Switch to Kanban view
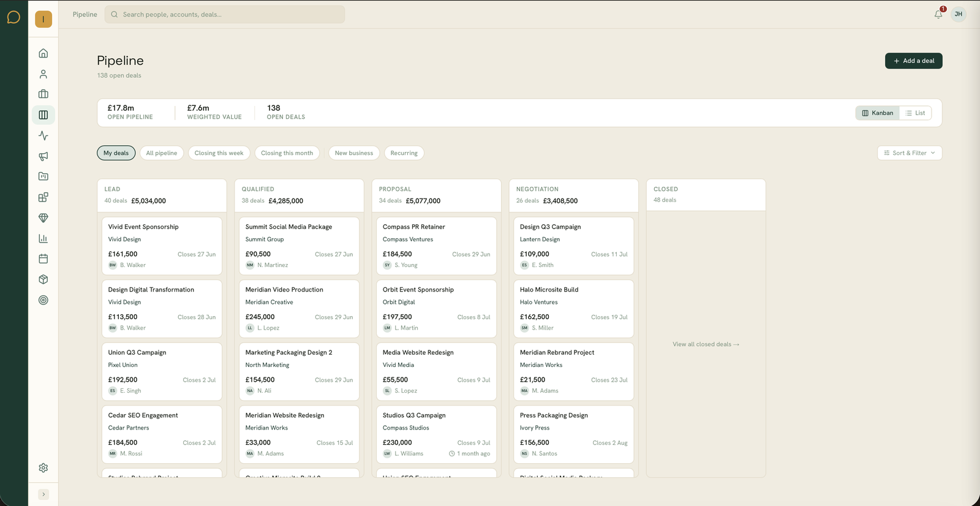 (x=878, y=113)
